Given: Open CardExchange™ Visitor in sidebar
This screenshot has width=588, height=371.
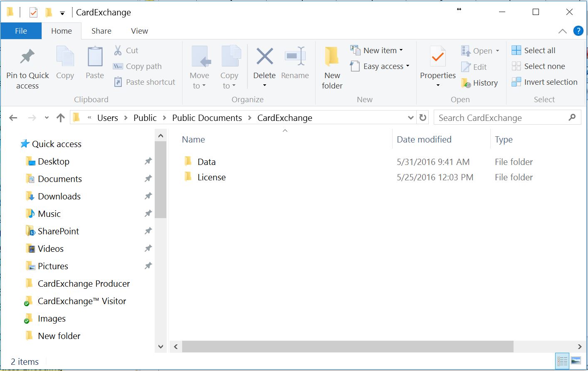Looking at the screenshot, I should coord(82,301).
